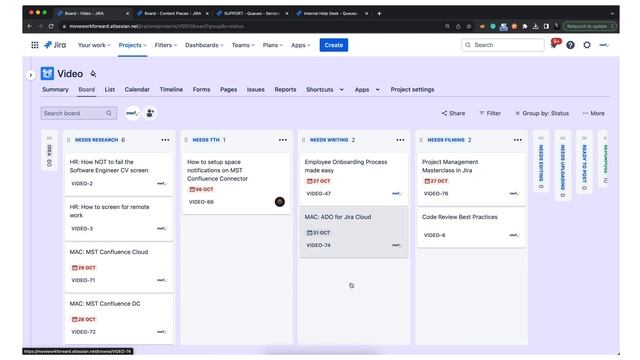Open the Filters dropdown
Screen dimensions: 640x360
tap(165, 45)
